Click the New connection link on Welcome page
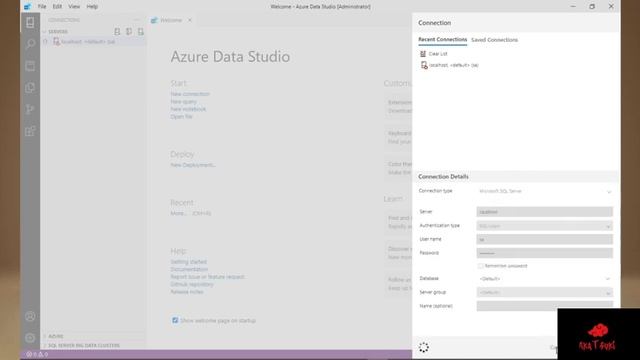Viewport: 640px width, 360px height. coord(190,94)
